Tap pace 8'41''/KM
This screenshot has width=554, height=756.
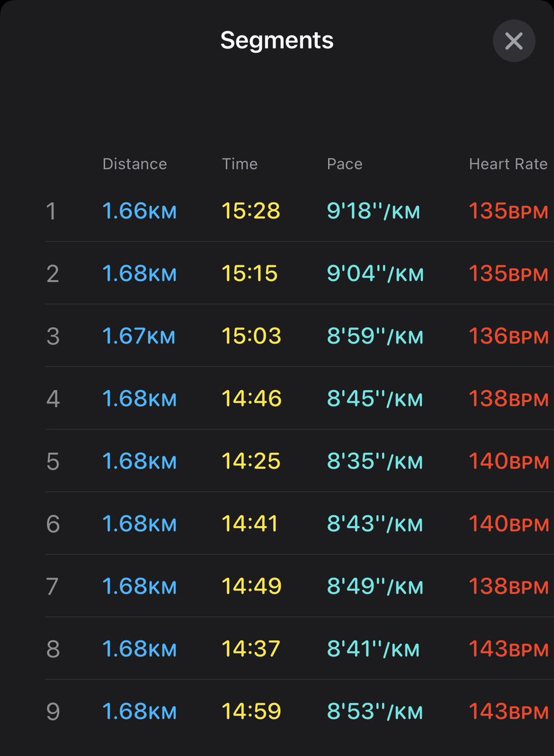(373, 648)
